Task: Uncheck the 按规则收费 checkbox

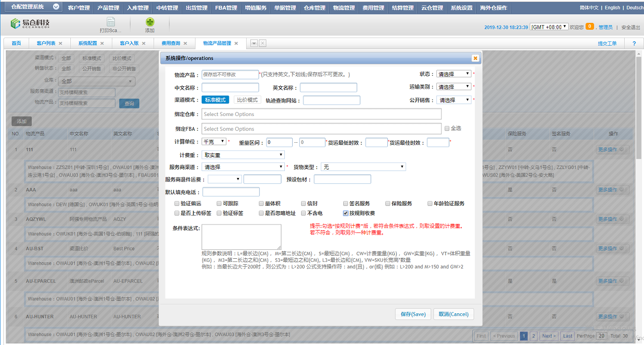Action: [x=346, y=214]
